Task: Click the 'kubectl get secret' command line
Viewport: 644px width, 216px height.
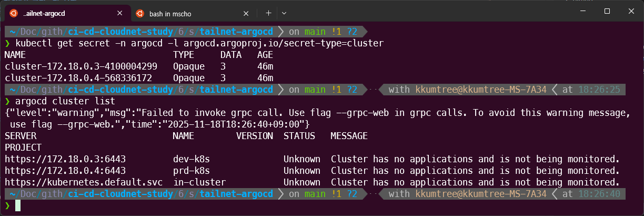Action: [x=199, y=43]
